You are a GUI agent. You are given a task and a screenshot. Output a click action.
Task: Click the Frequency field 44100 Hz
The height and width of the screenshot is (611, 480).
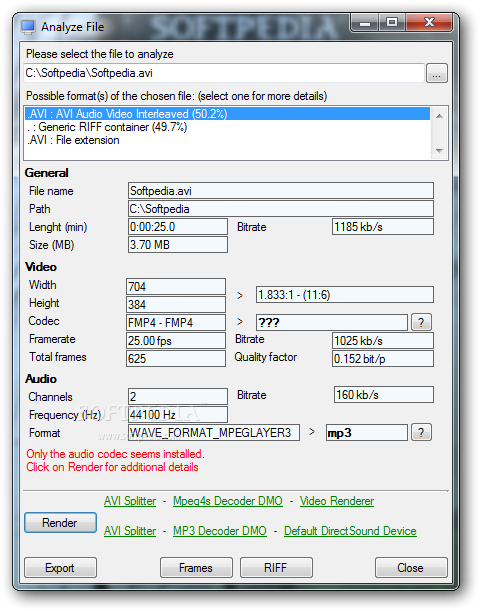point(178,415)
